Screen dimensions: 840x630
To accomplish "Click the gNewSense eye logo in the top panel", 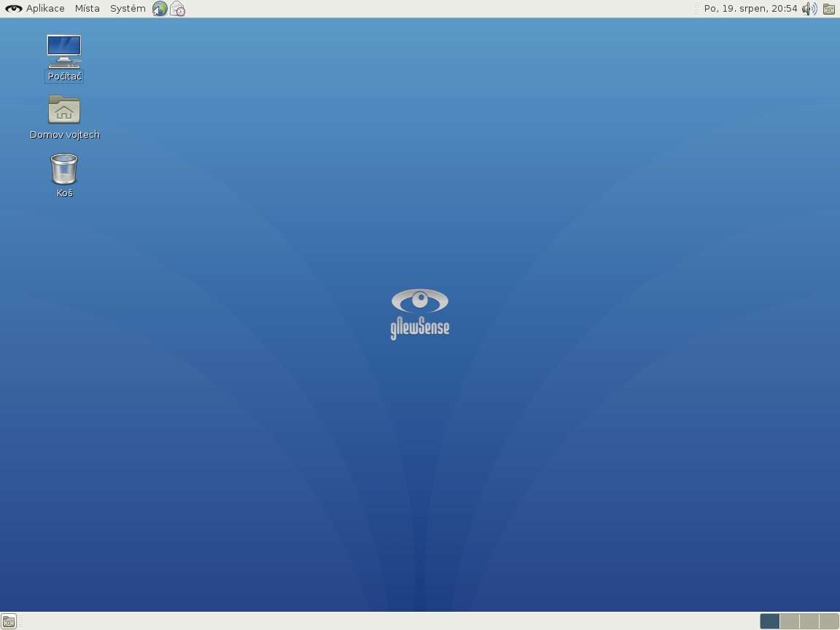I will point(13,9).
